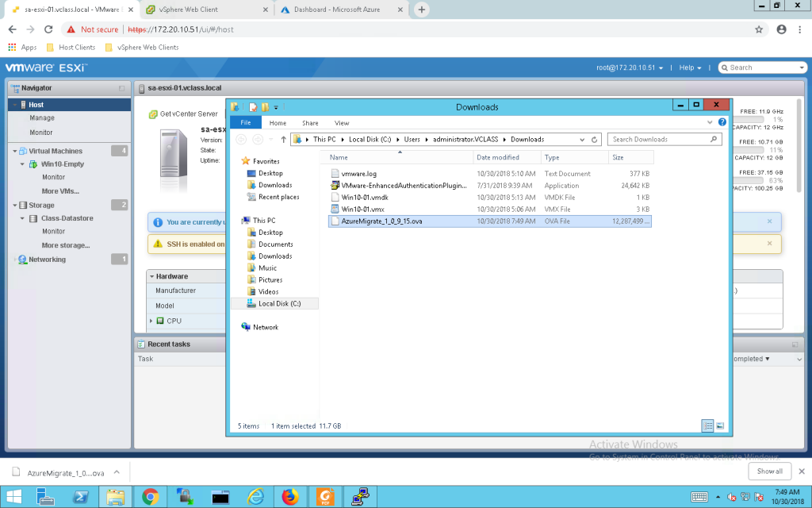Viewport: 812px width, 508px height.
Task: Click the Properties icon in Explorer's quick access toolbar
Action: coord(253,107)
